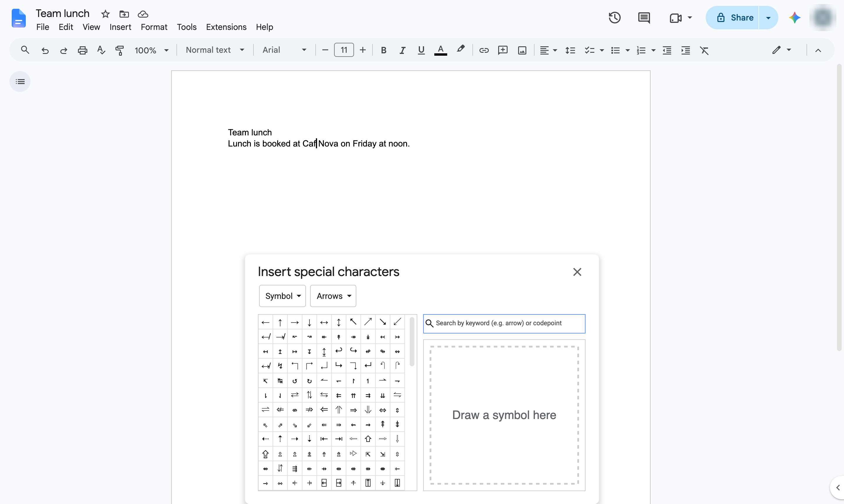Screen dimensions: 844x504
Task: Star the Team lunch document
Action: (105, 14)
